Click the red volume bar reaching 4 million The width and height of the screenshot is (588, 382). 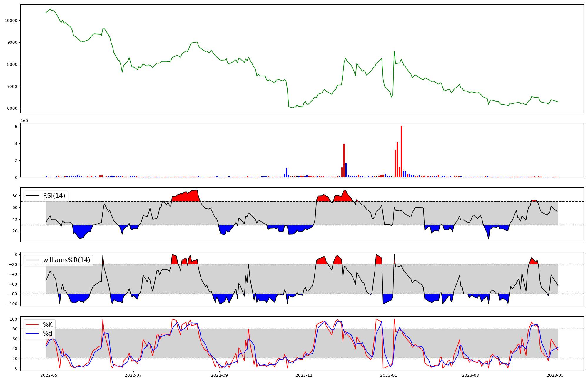[344, 160]
